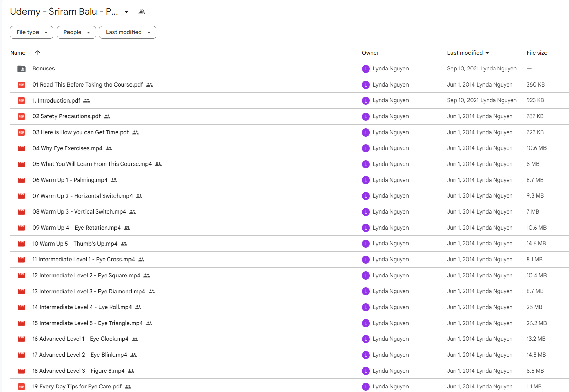The image size is (569, 392).
Task: Click PDF icon for 19 Every Day Tips
Action: [x=21, y=387]
